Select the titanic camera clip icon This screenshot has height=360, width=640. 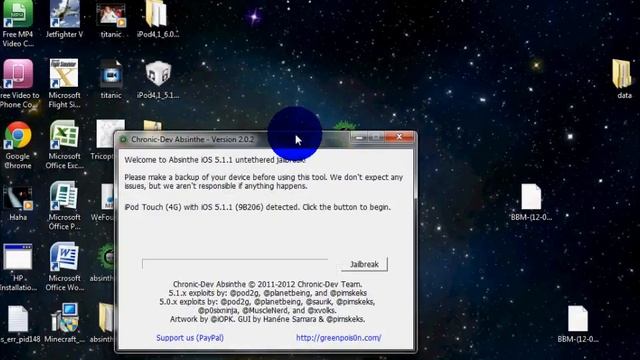click(x=111, y=75)
